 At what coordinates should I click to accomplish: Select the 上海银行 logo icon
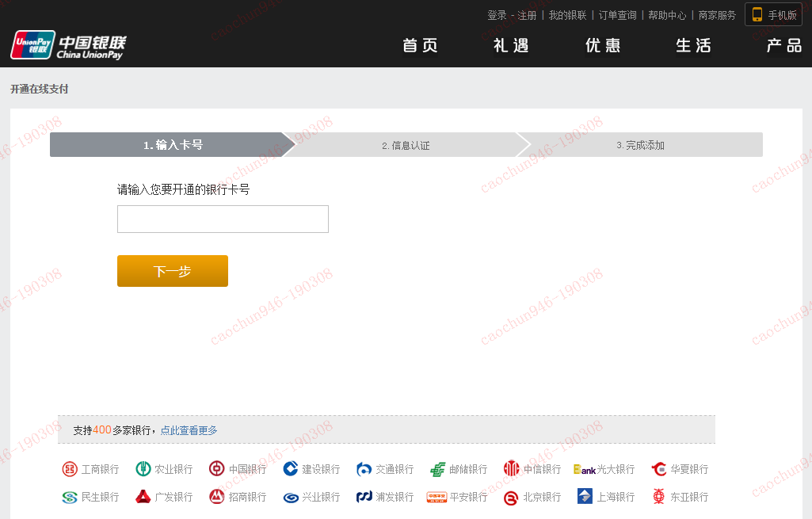(585, 496)
